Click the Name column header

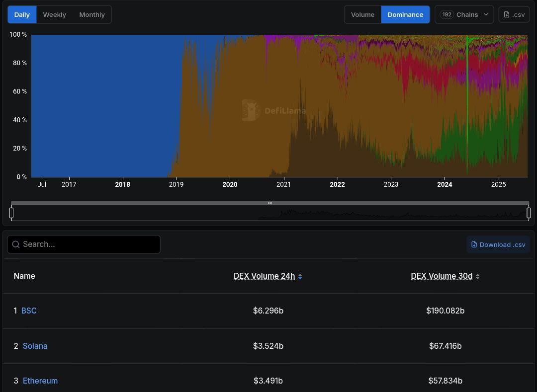pyautogui.click(x=24, y=276)
